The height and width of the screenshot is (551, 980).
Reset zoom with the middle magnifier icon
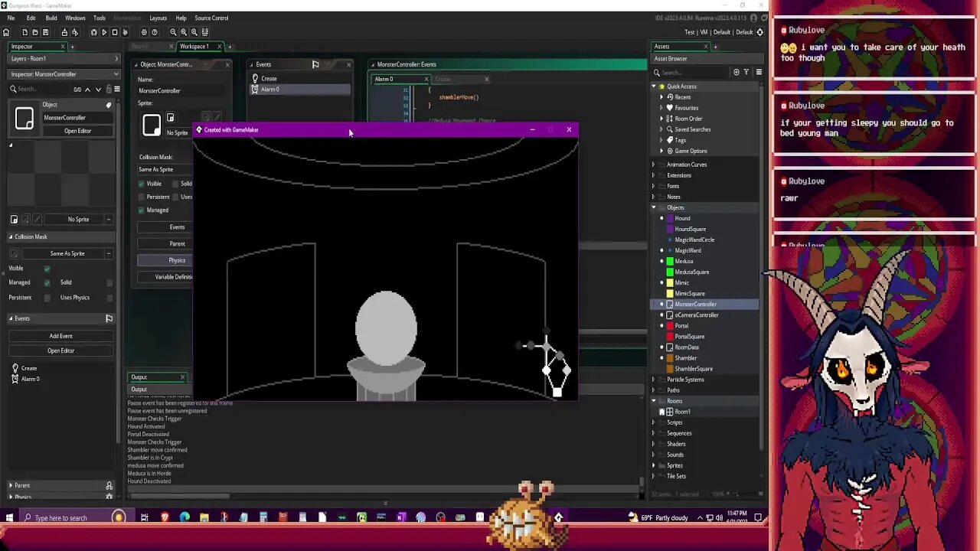[184, 32]
